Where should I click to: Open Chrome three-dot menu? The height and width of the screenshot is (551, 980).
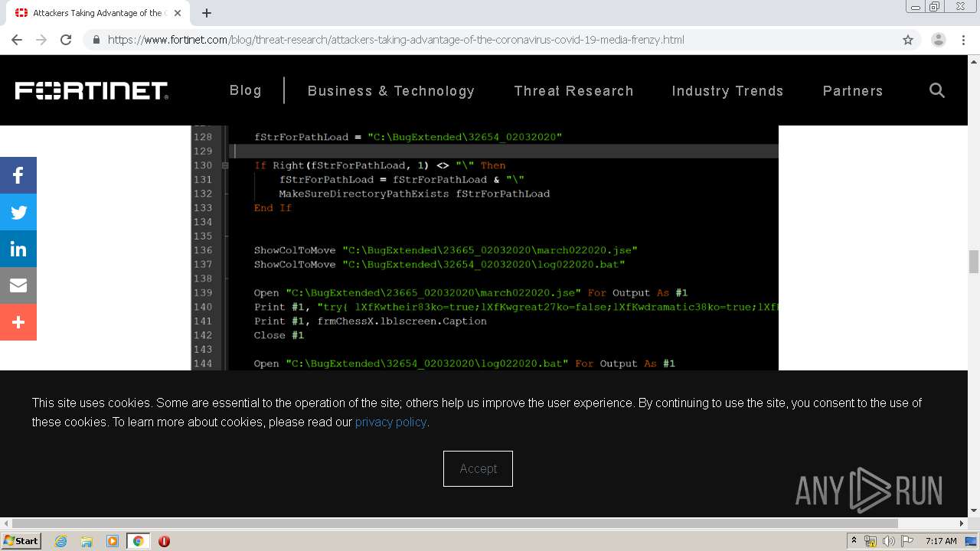tap(963, 40)
